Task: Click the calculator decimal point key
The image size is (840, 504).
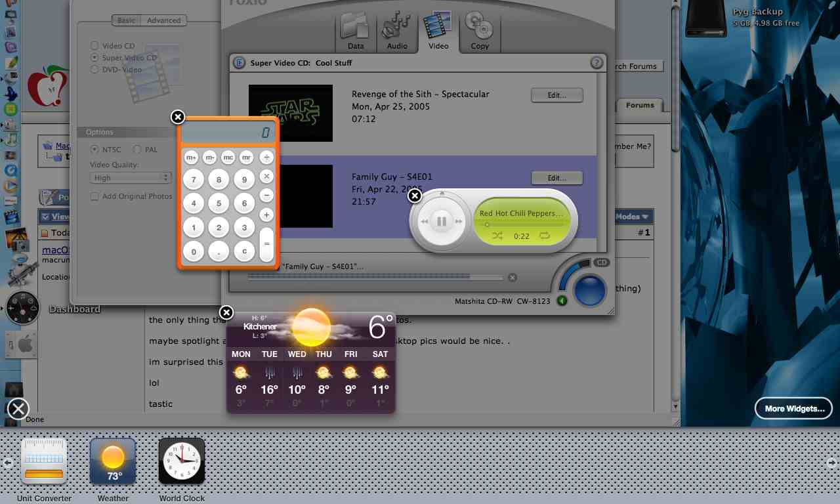Action: [219, 251]
